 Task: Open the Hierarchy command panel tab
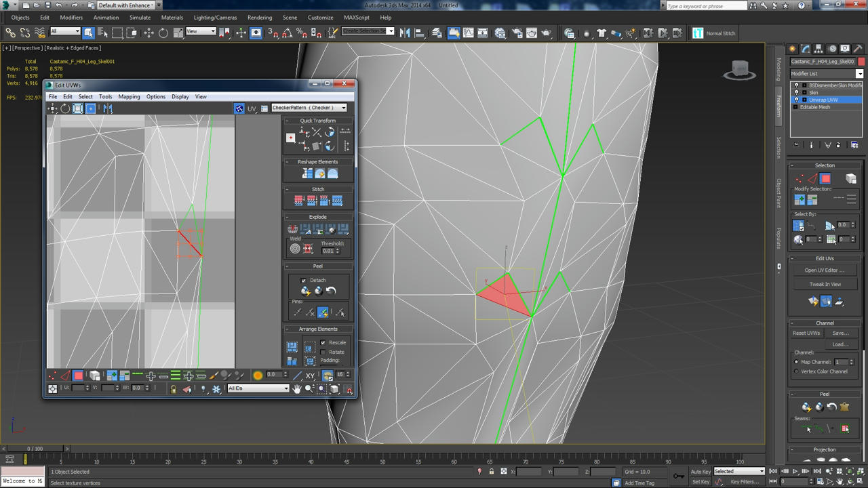coord(818,49)
